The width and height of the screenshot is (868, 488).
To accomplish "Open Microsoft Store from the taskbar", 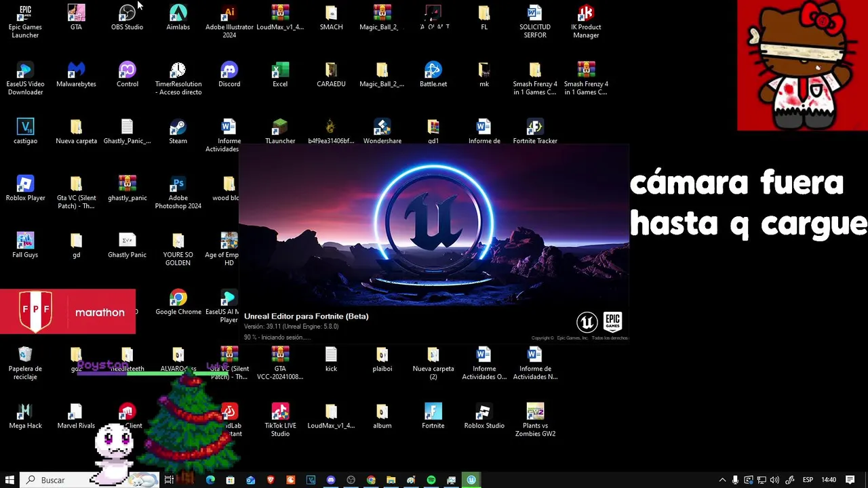I will tap(231, 480).
